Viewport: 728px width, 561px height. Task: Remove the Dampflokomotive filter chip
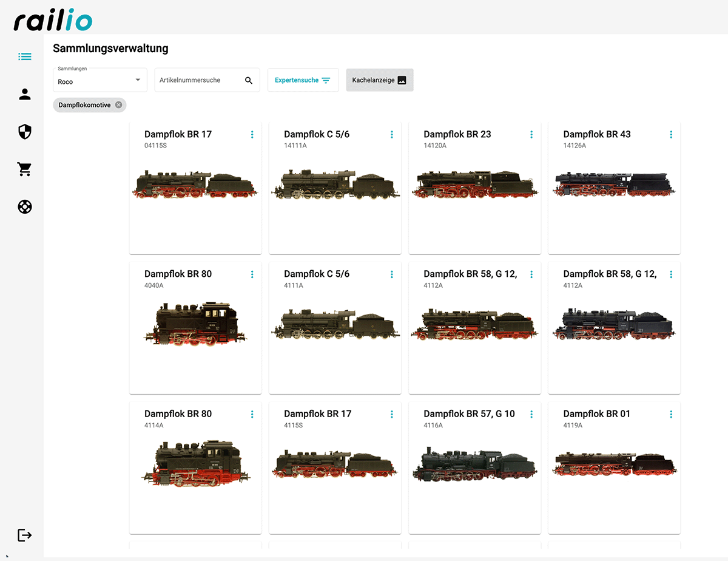(x=118, y=105)
